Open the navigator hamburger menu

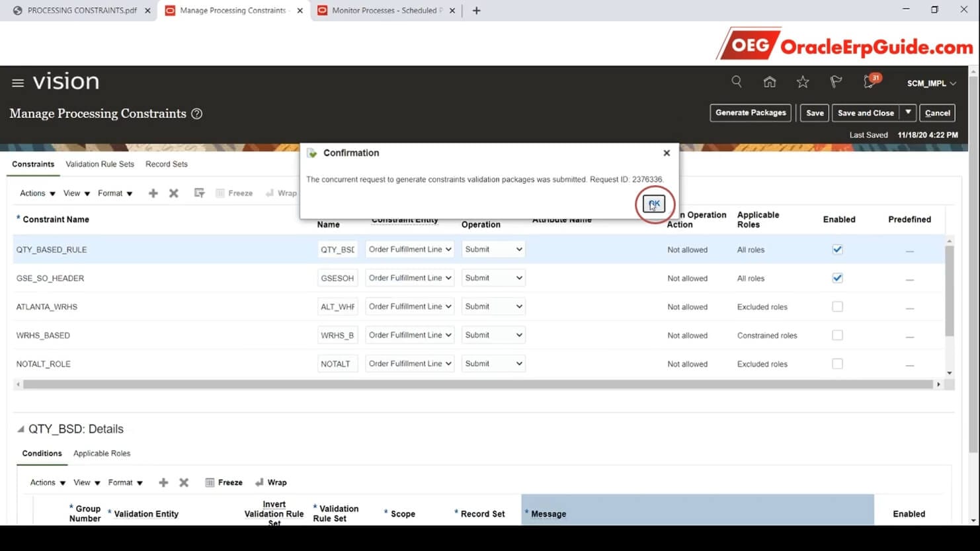pyautogui.click(x=18, y=83)
